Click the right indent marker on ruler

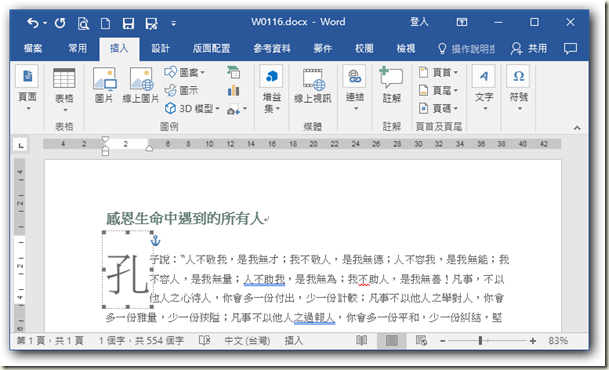coord(149,148)
